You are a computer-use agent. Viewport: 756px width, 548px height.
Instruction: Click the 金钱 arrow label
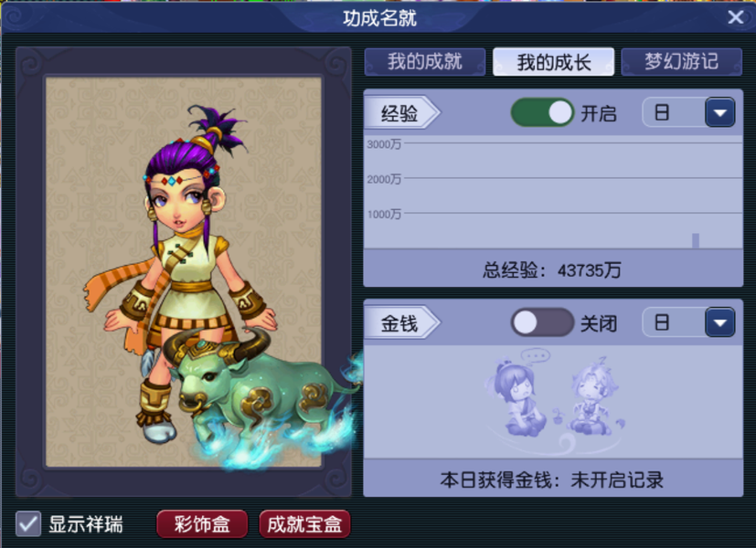(401, 322)
